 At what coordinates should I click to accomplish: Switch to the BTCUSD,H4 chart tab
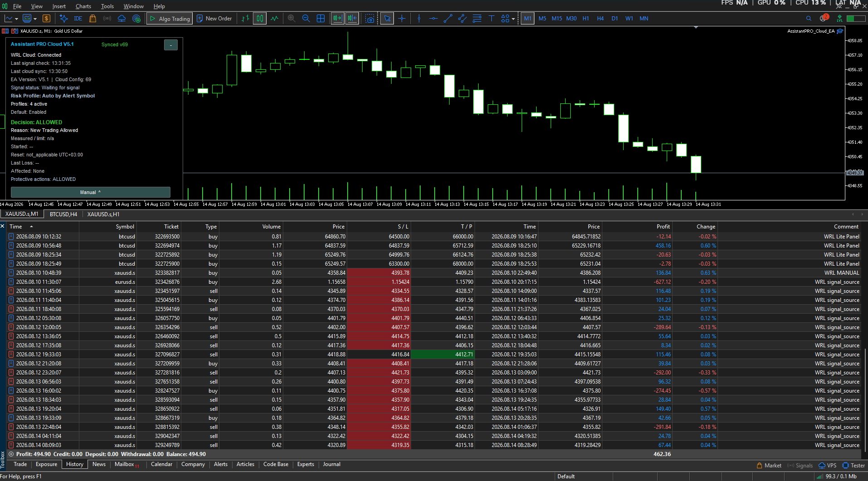pyautogui.click(x=63, y=214)
